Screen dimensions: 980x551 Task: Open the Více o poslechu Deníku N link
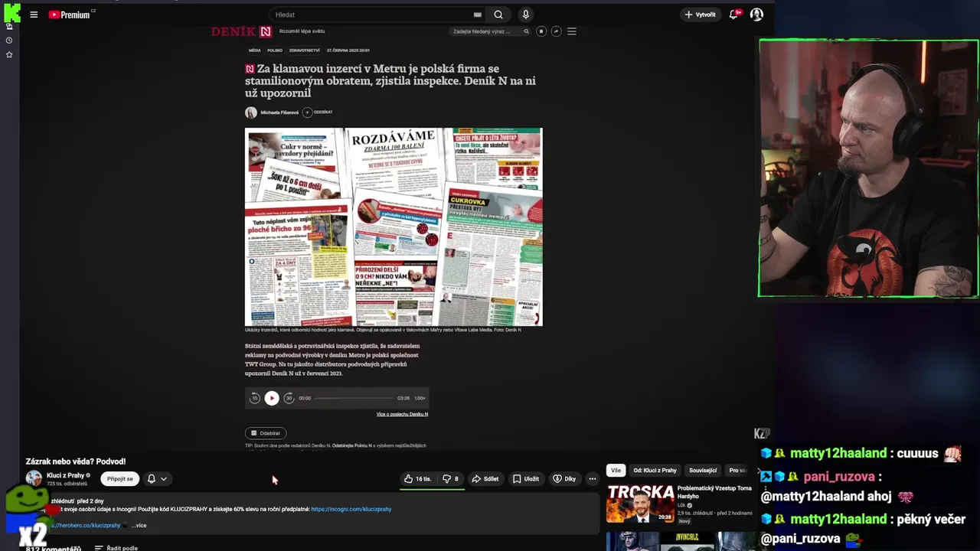pyautogui.click(x=402, y=414)
